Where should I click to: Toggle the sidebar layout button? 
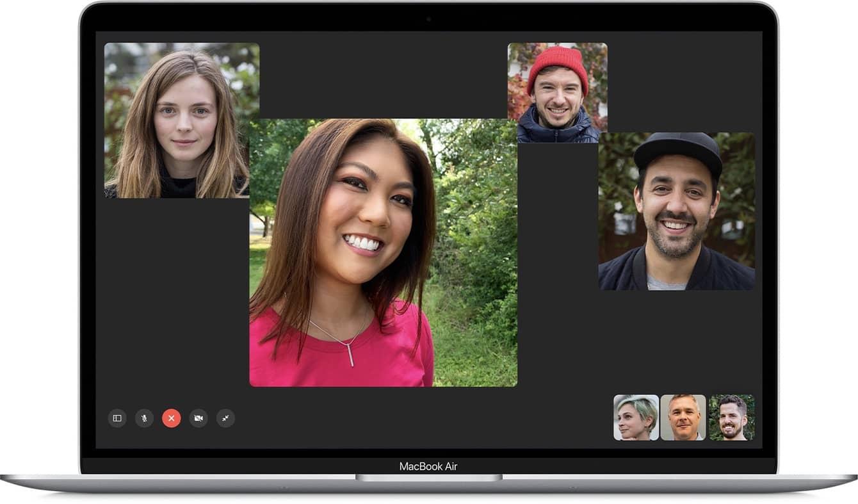(x=117, y=418)
